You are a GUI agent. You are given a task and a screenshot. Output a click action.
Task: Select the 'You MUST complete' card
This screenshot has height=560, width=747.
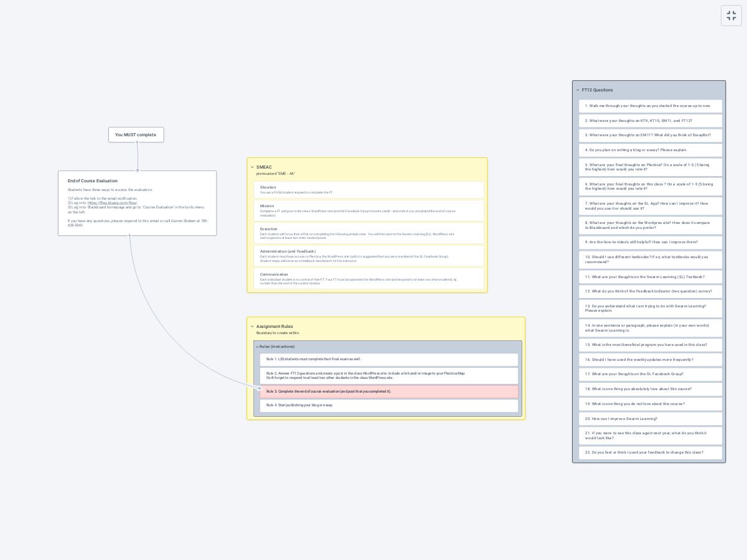click(136, 134)
